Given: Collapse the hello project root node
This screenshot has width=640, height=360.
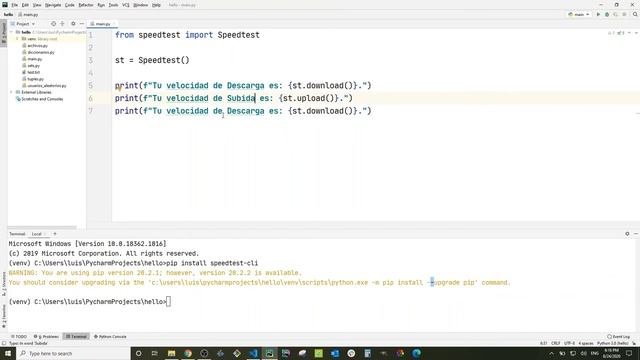Looking at the screenshot, I should click(x=11, y=32).
